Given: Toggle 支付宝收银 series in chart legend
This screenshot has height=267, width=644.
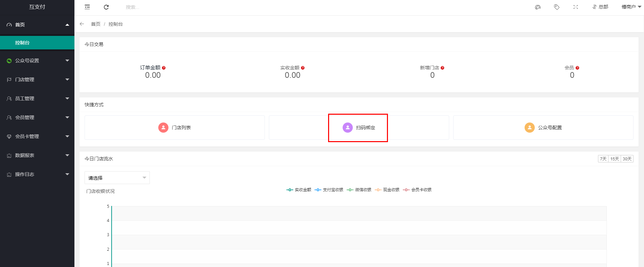Looking at the screenshot, I should pyautogui.click(x=329, y=190).
